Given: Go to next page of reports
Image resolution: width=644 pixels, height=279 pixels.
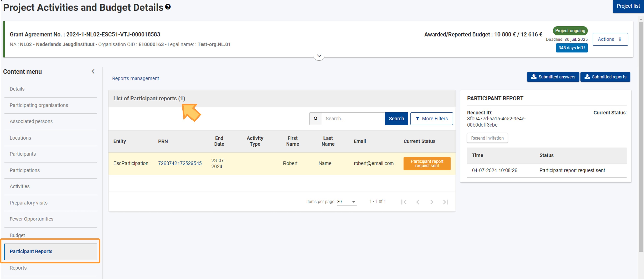Looking at the screenshot, I should point(431,202).
